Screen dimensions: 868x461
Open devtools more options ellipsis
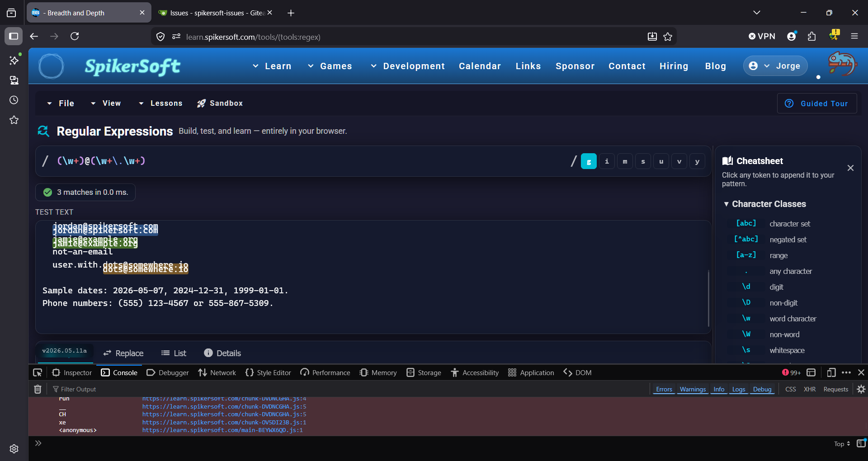click(846, 372)
